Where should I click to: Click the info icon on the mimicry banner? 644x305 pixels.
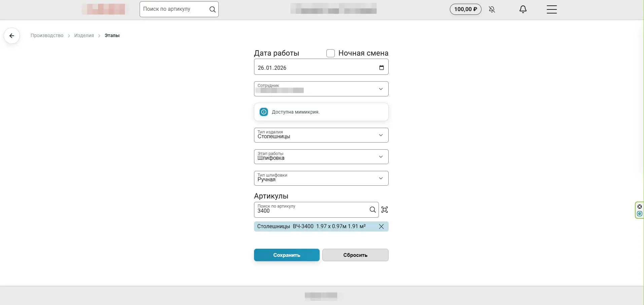tap(264, 112)
